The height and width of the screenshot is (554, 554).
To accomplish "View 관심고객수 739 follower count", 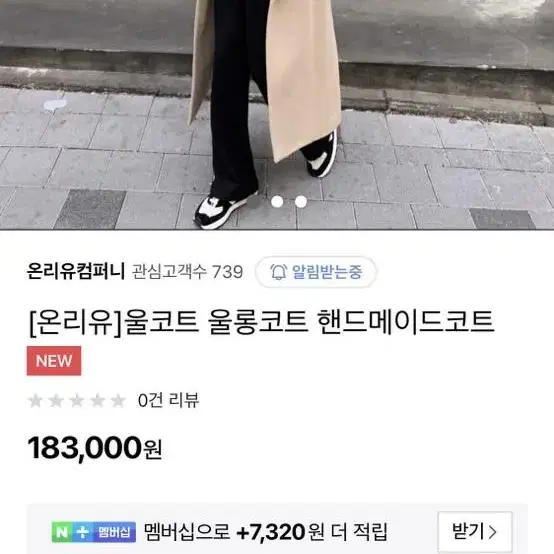I will tap(188, 272).
